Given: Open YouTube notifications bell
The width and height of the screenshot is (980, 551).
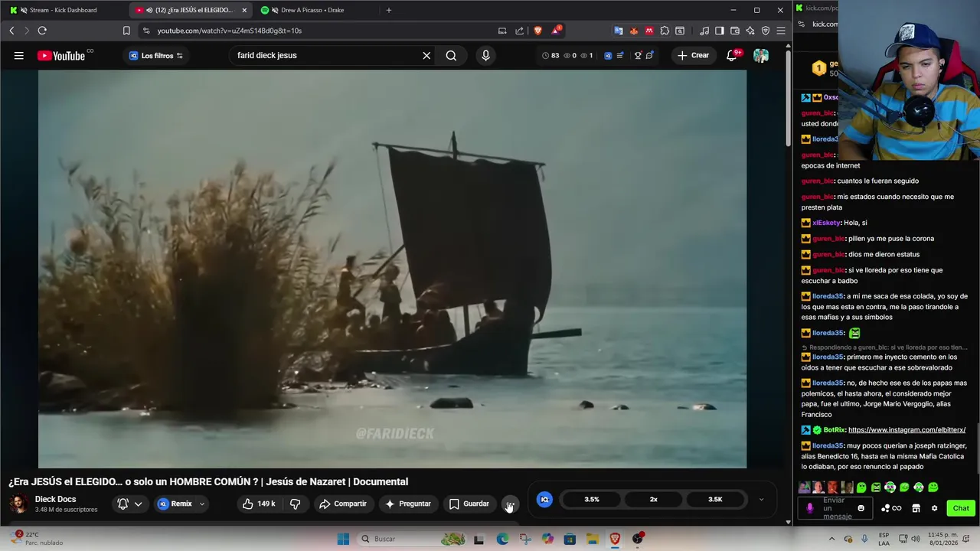Looking at the screenshot, I should 733,55.
